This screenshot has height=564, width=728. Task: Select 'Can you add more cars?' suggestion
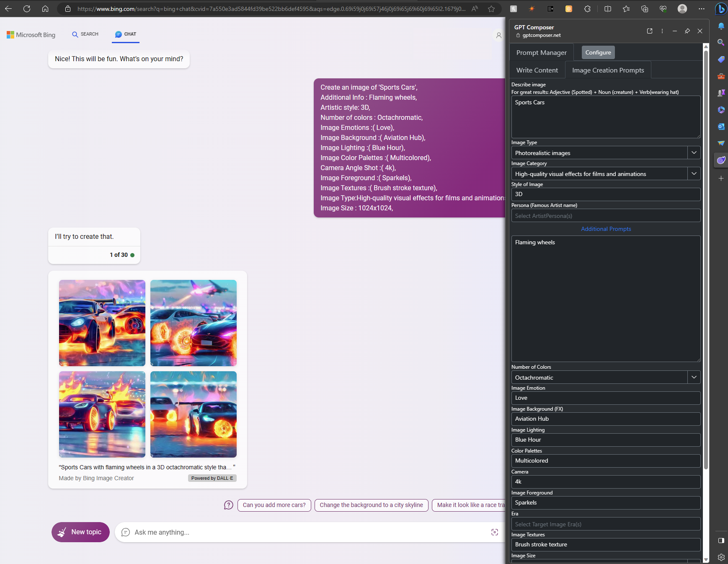click(274, 505)
